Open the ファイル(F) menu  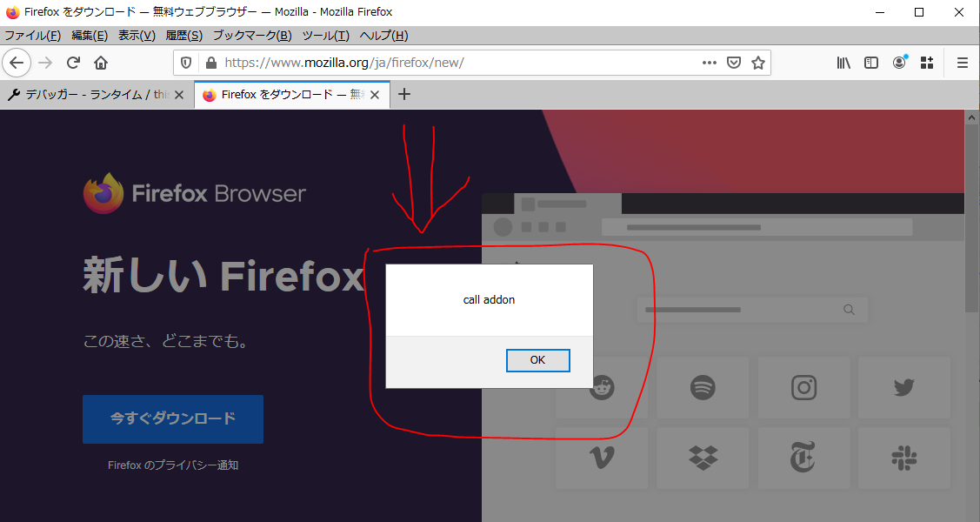pyautogui.click(x=32, y=36)
